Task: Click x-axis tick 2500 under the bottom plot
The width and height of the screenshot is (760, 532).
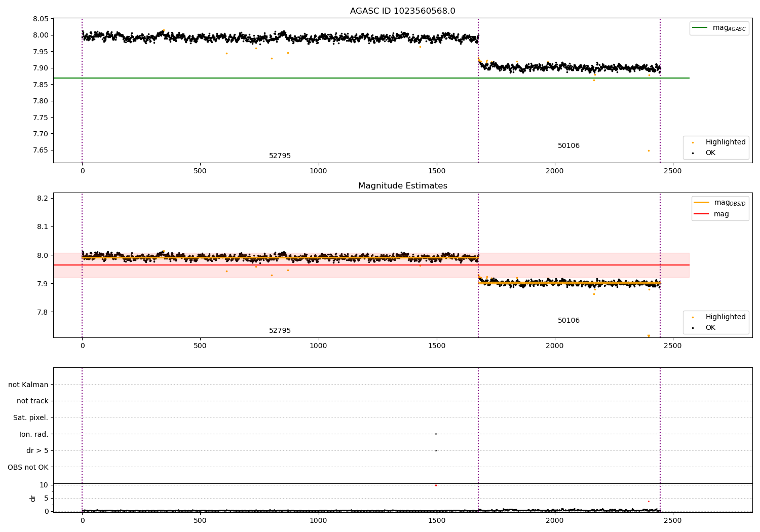Action: [x=673, y=520]
